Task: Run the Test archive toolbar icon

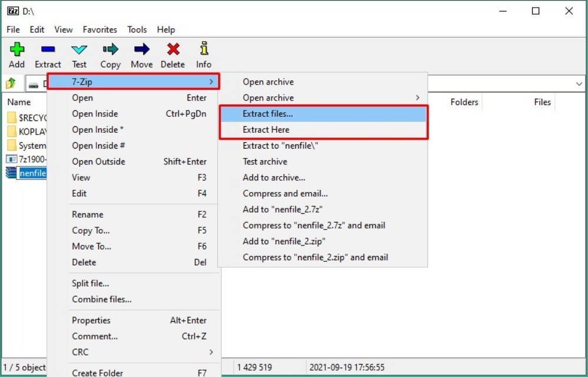Action: pyautogui.click(x=79, y=50)
